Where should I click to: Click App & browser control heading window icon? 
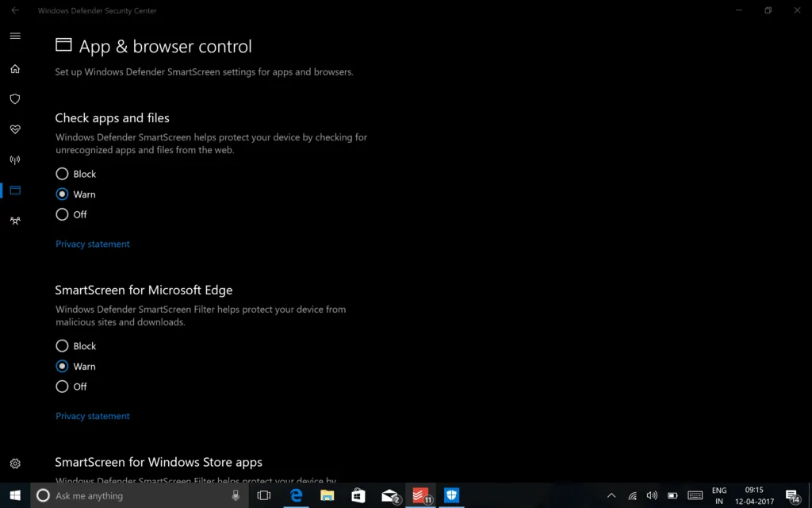pos(63,45)
